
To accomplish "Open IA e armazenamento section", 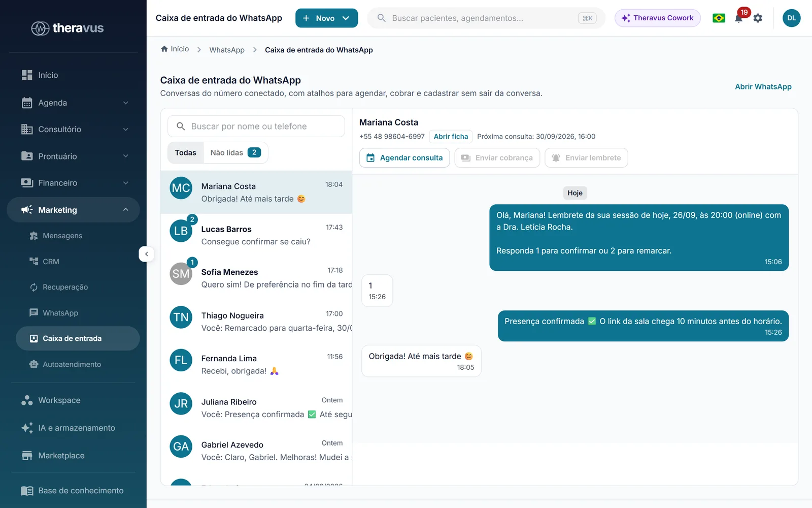I will point(77,428).
